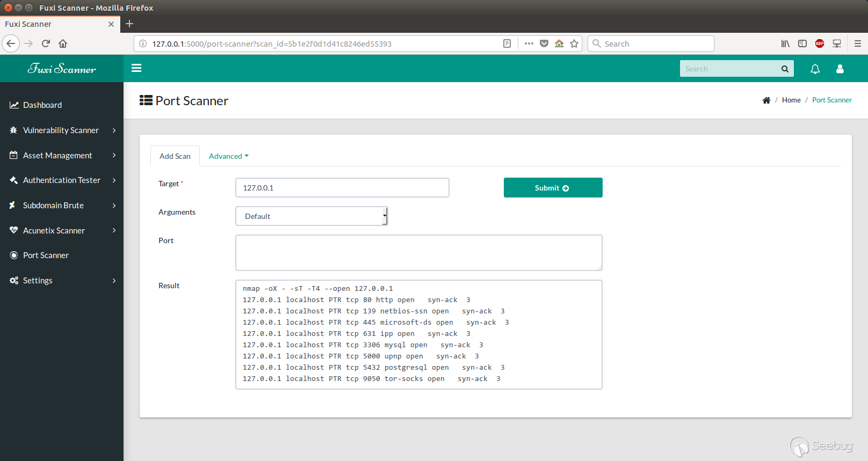Viewport: 868px width, 461px height.
Task: Expand the Settings chevron
Action: pos(114,281)
